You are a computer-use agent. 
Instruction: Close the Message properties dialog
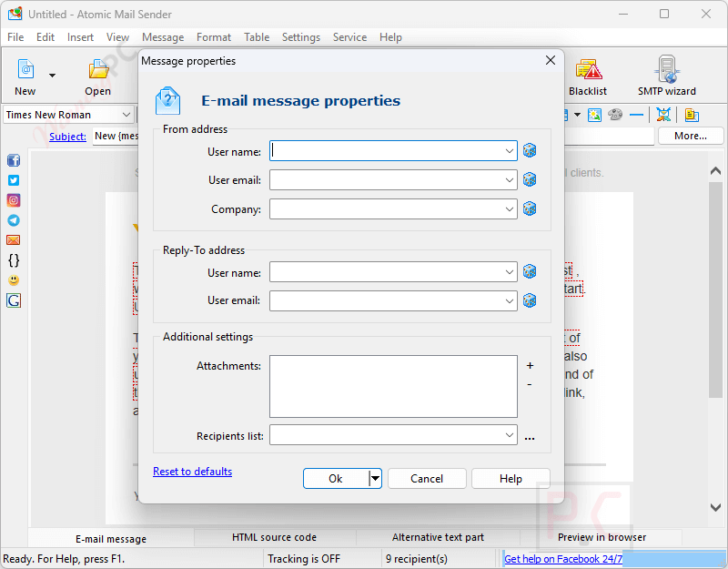(x=551, y=60)
